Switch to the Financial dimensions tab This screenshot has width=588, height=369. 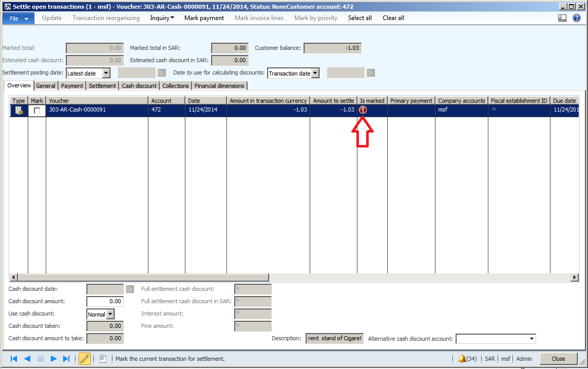coord(219,85)
